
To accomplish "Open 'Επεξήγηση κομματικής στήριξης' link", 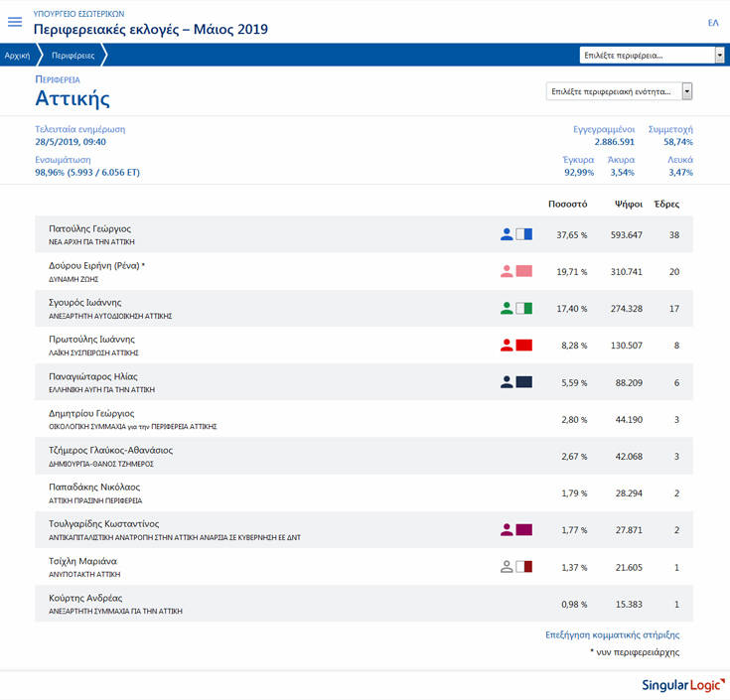I will pos(613,634).
